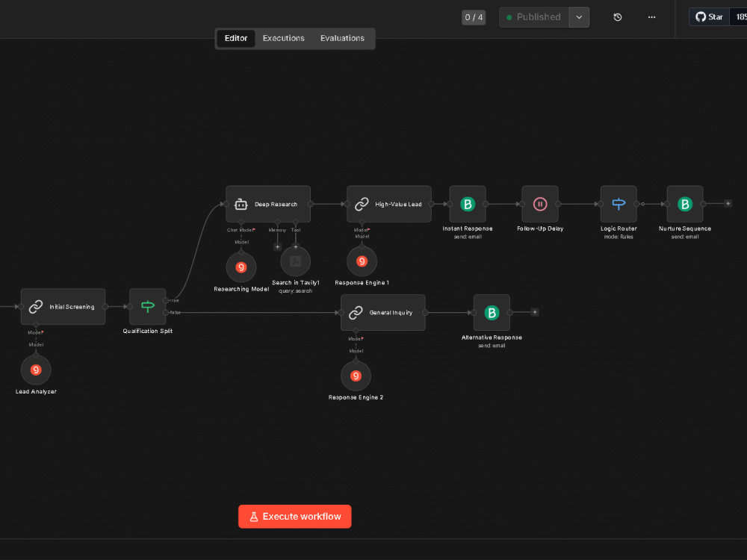Add a Memory sub-node to Deep Research
747x560 pixels.
point(277,246)
